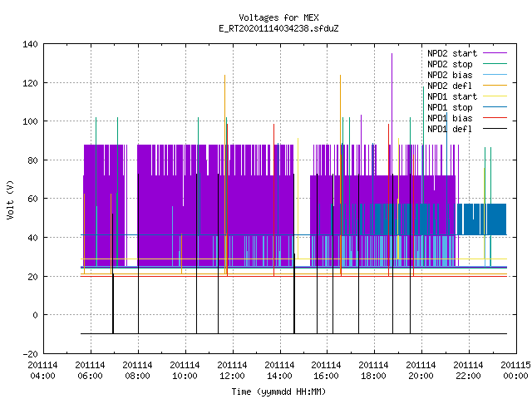Click the -20 y-axis tick value

[x=30, y=354]
